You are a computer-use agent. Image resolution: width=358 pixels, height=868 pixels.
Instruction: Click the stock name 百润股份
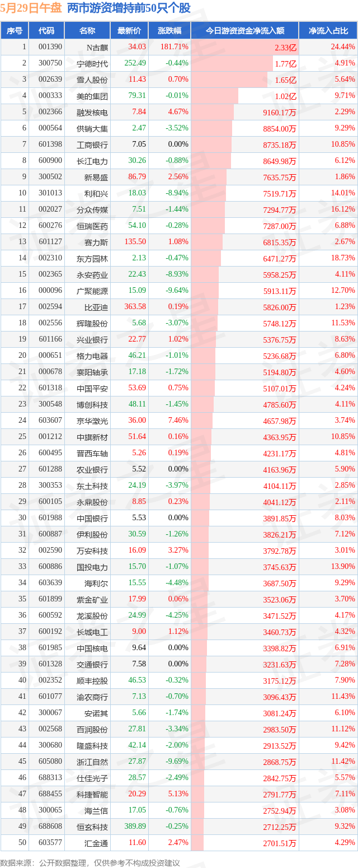(x=92, y=730)
